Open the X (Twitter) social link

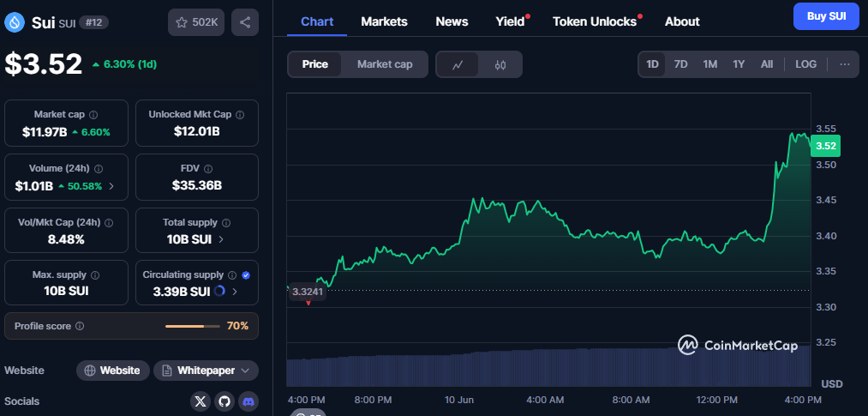[201, 401]
